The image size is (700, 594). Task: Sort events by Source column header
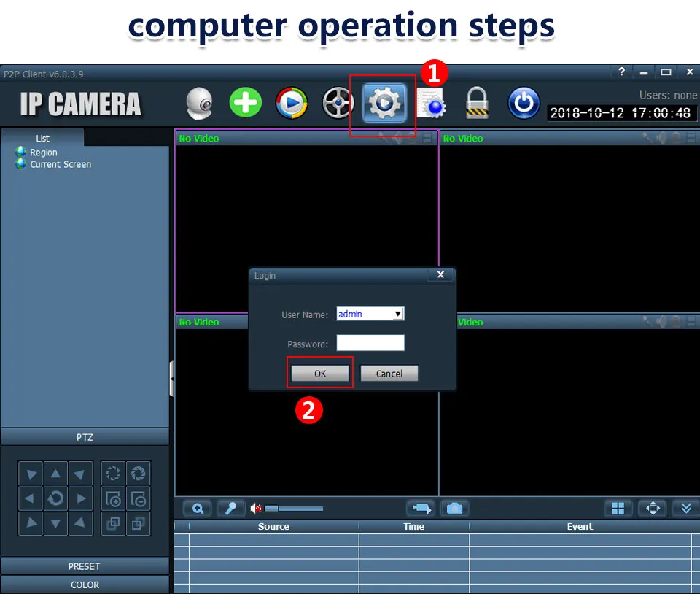[273, 527]
